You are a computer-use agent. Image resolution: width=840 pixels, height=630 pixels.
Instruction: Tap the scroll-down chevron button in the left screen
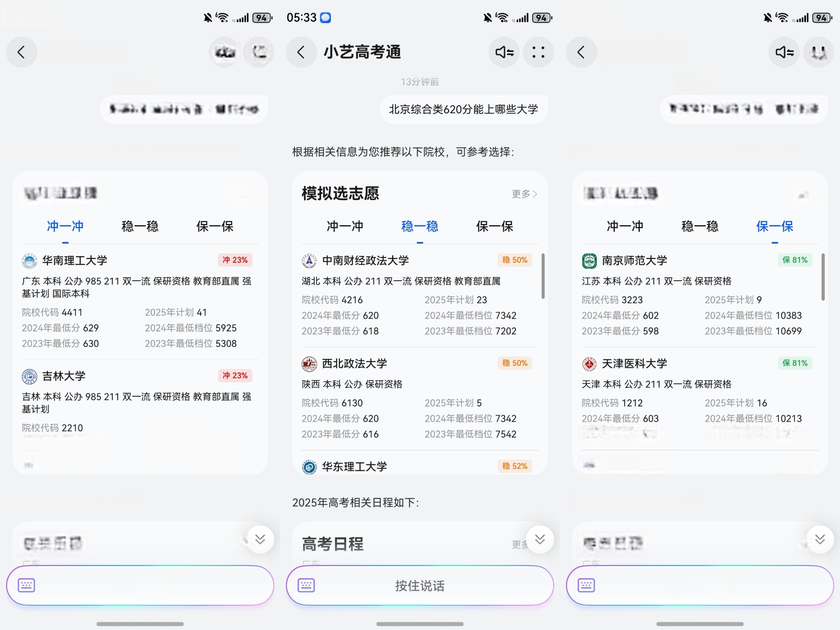click(260, 539)
